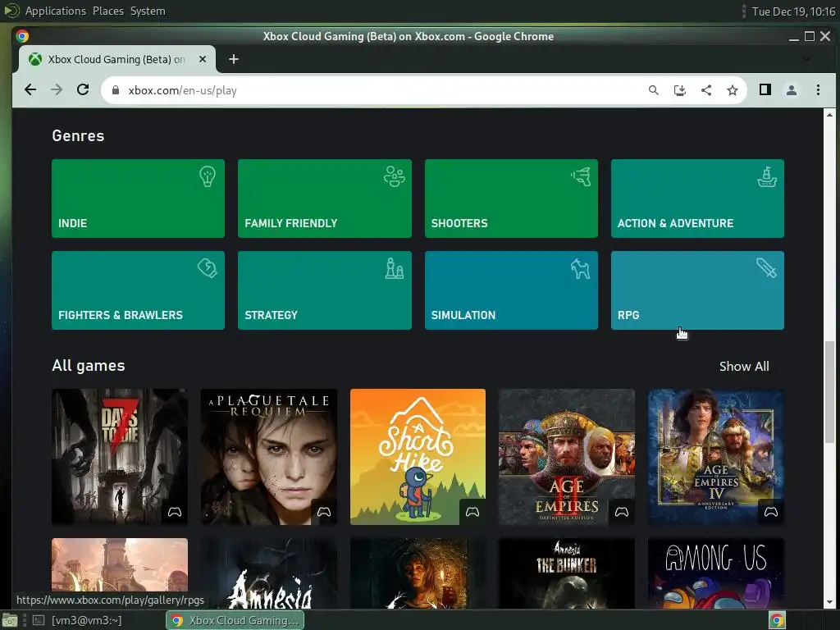Open A Plague Tale Requiem game
The width and height of the screenshot is (840, 630).
(269, 456)
